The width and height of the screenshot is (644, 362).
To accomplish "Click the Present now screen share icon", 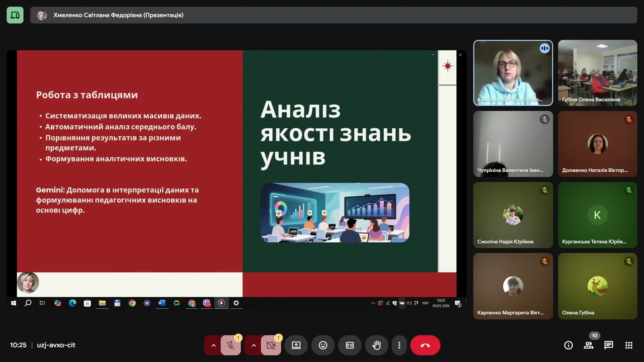I will point(296,345).
